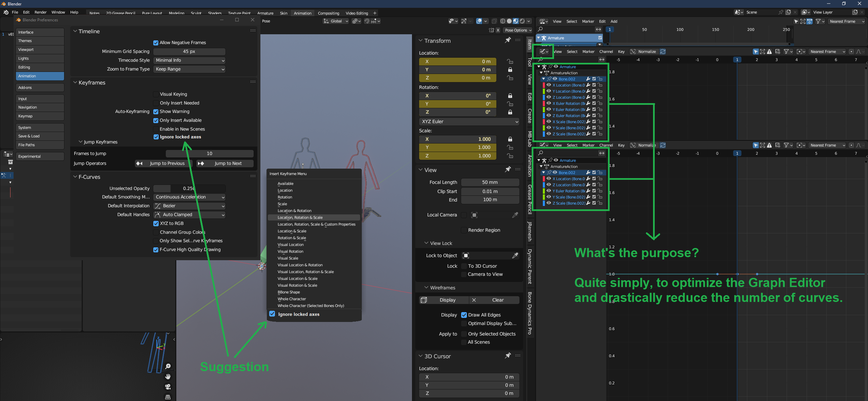Click the lock icon for Rotation X
The image size is (868, 401).
coord(510,96)
